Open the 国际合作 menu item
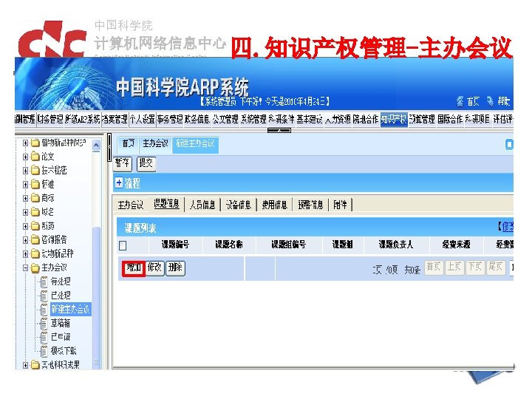Viewport: 532px width, 399px height. [x=449, y=119]
